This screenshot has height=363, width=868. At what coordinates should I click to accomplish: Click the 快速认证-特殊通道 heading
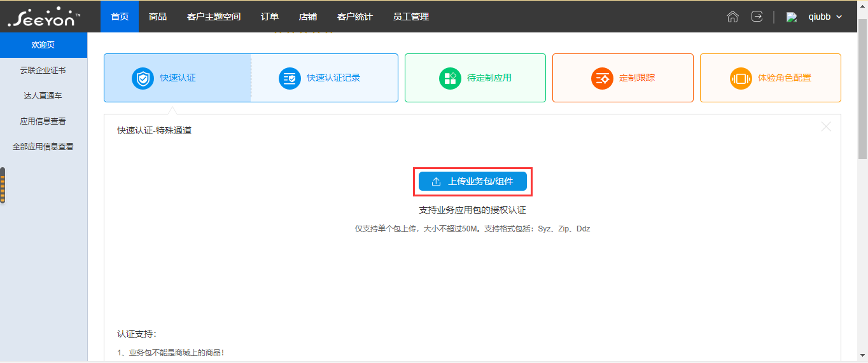[x=154, y=130]
